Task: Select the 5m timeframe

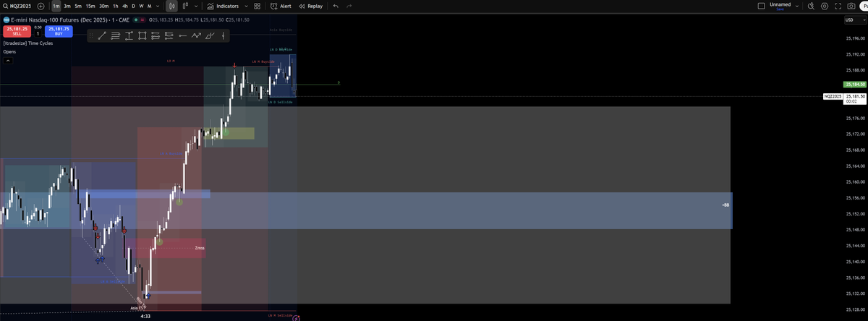Action: 77,6
